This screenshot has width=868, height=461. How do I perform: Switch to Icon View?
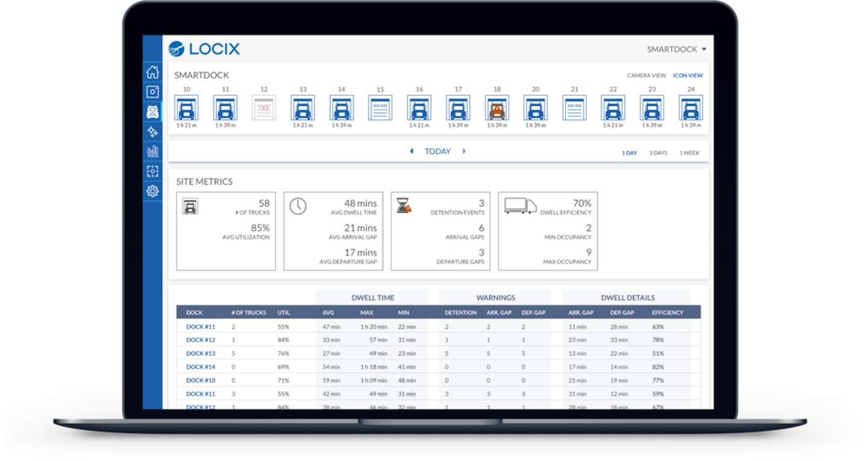coord(688,75)
